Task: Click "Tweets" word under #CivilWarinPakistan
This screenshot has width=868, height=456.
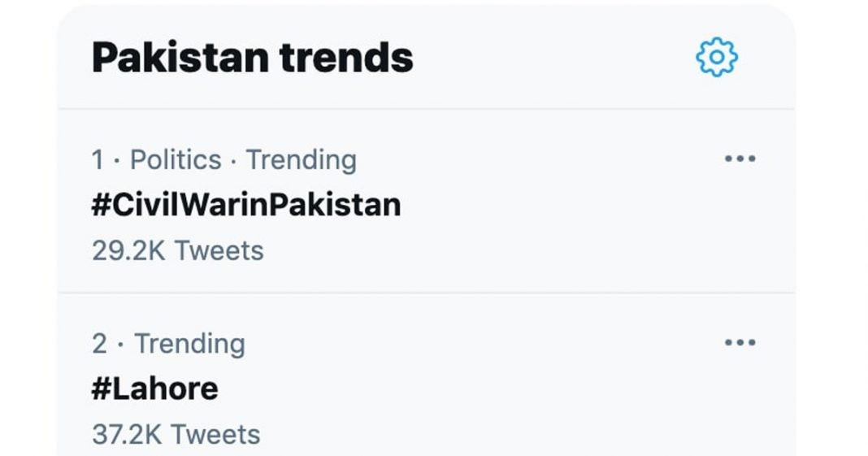Action: pos(219,250)
